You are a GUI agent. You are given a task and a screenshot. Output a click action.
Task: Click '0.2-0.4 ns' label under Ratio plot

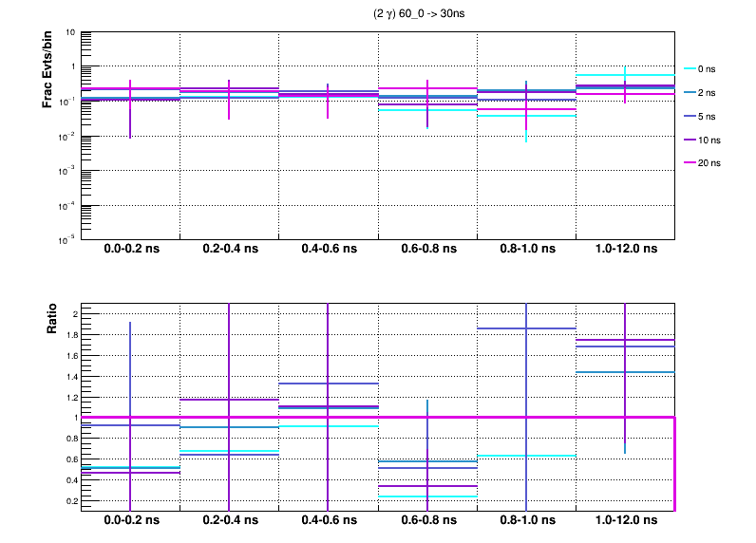pos(228,521)
